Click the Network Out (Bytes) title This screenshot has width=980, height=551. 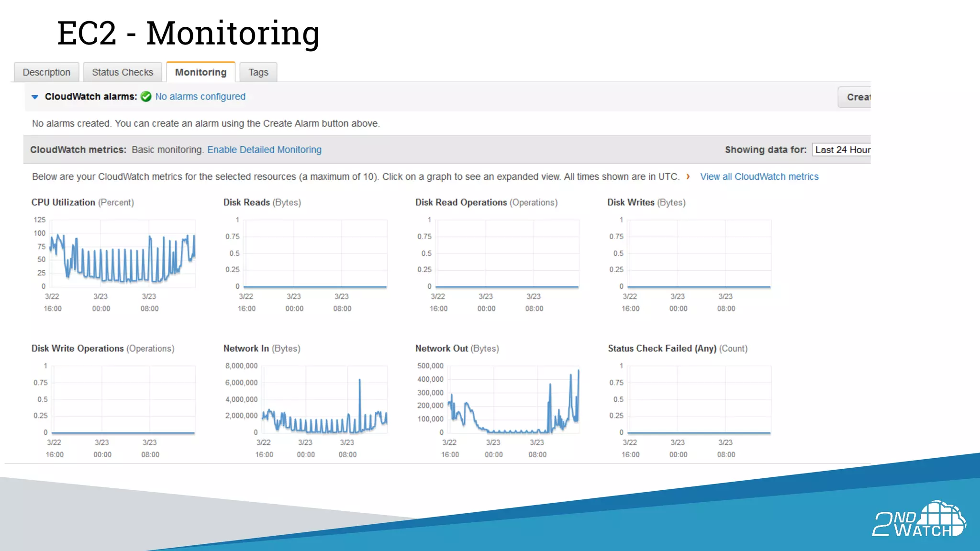[457, 349]
